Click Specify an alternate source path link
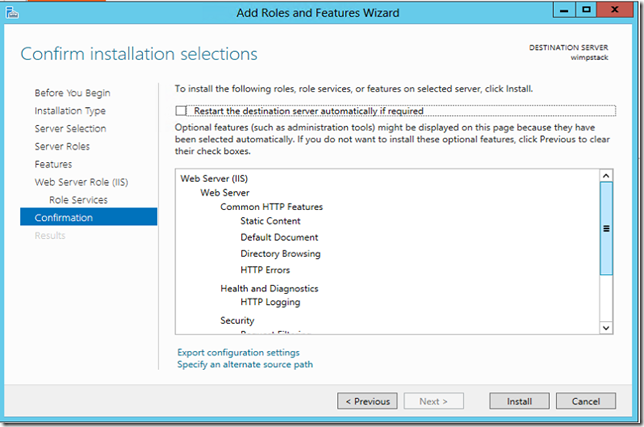This screenshot has width=644, height=427. [x=245, y=365]
